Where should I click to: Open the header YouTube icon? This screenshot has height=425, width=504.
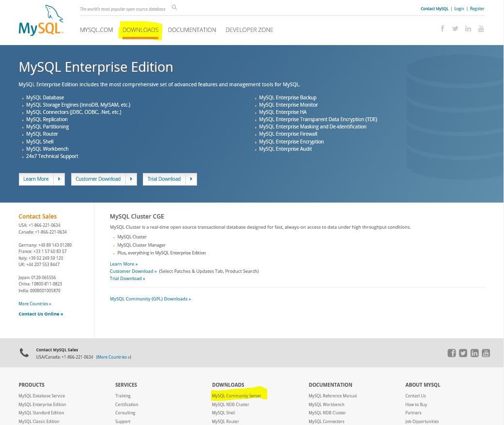(x=481, y=29)
